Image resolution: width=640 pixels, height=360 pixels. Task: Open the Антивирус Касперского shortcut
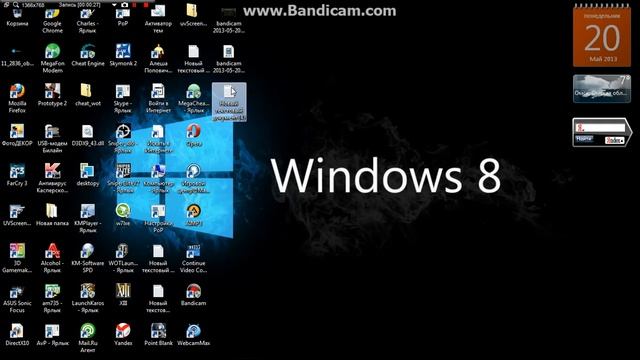coord(52,179)
